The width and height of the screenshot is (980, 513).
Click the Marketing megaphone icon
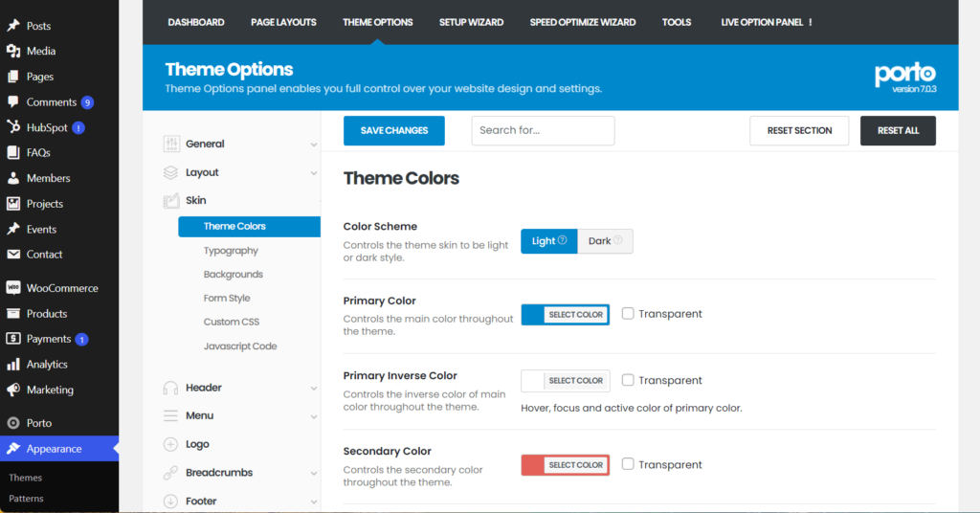click(13, 390)
